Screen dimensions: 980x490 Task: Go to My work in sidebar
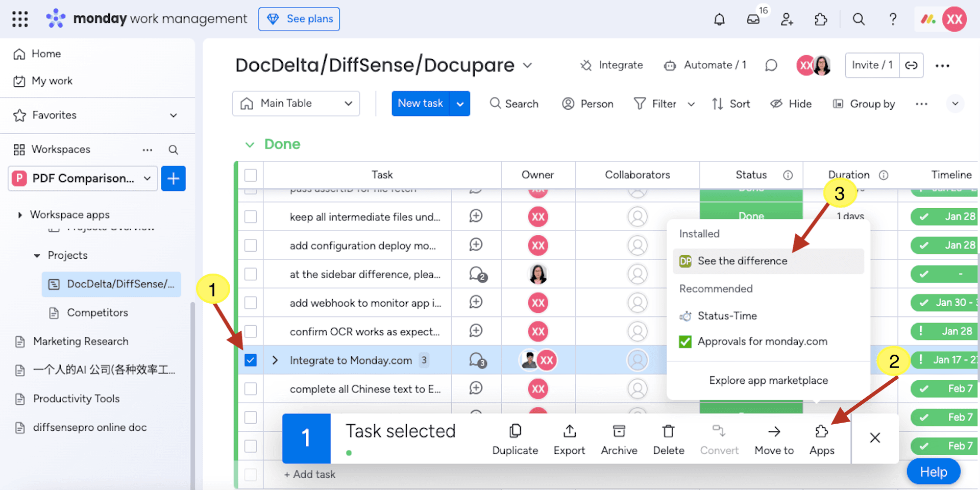pyautogui.click(x=52, y=81)
